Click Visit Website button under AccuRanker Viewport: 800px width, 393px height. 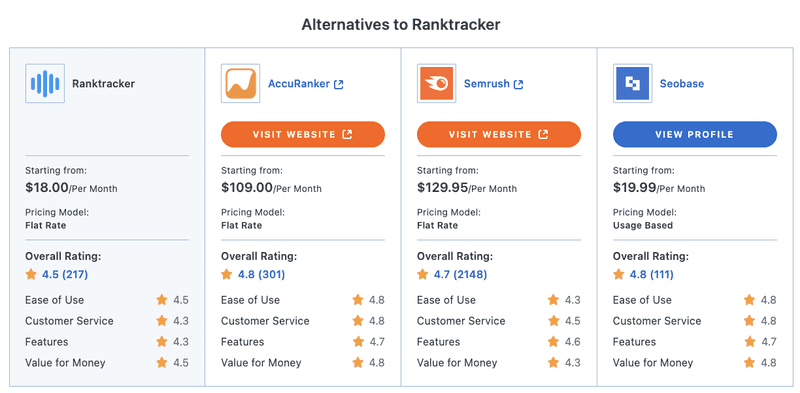pos(303,134)
